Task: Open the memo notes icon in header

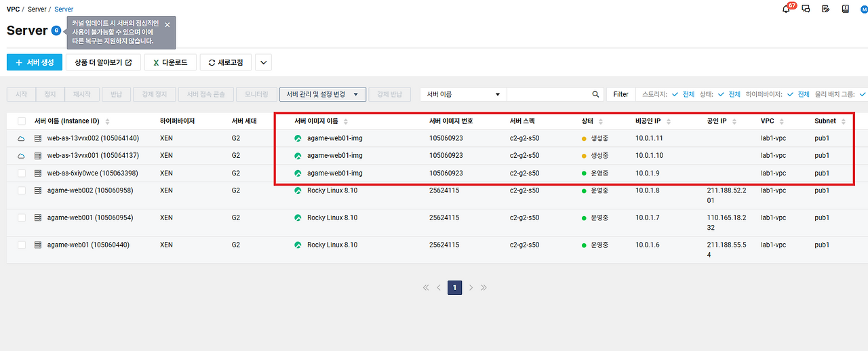Action: pyautogui.click(x=825, y=9)
